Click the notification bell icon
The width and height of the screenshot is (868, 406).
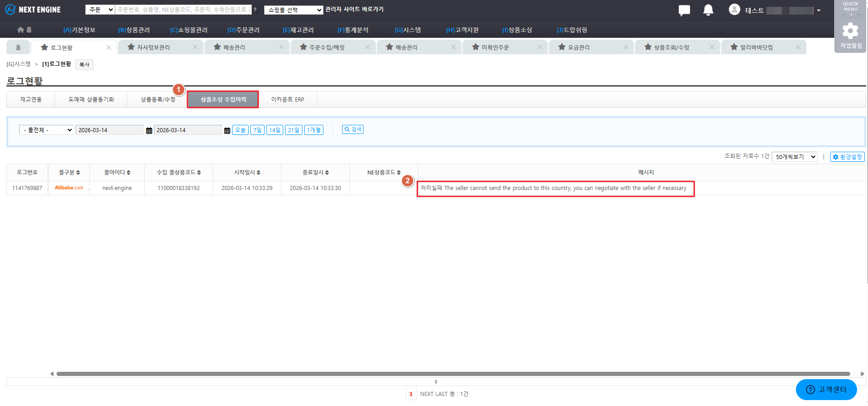(x=708, y=10)
